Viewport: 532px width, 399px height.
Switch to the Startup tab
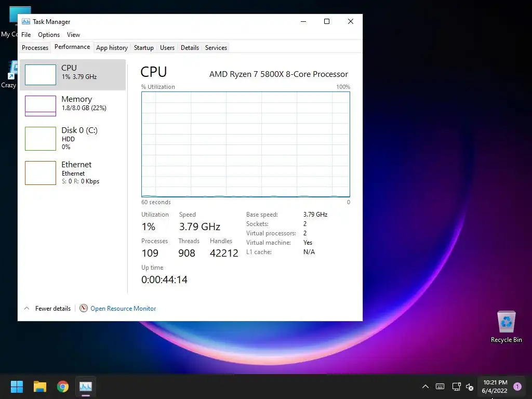click(x=144, y=47)
